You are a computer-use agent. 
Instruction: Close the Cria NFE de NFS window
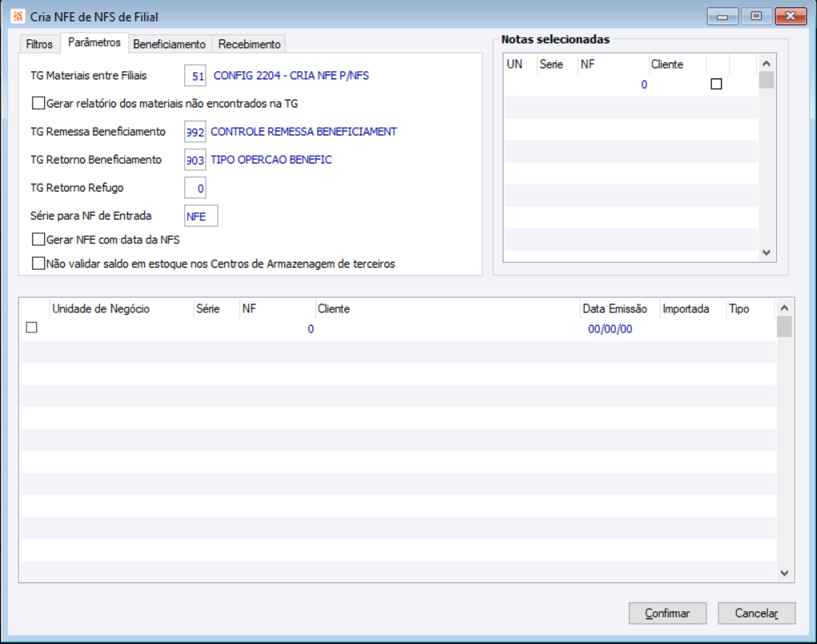click(x=791, y=17)
